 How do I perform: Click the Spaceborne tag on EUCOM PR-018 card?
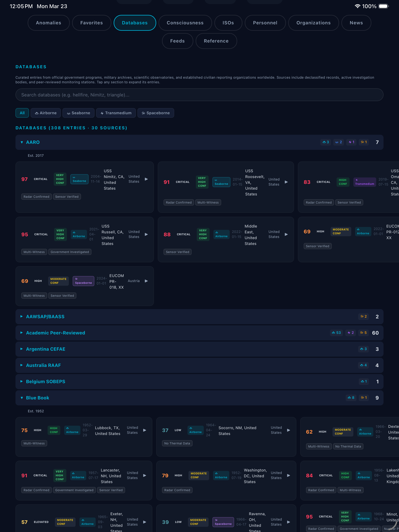coord(84,281)
